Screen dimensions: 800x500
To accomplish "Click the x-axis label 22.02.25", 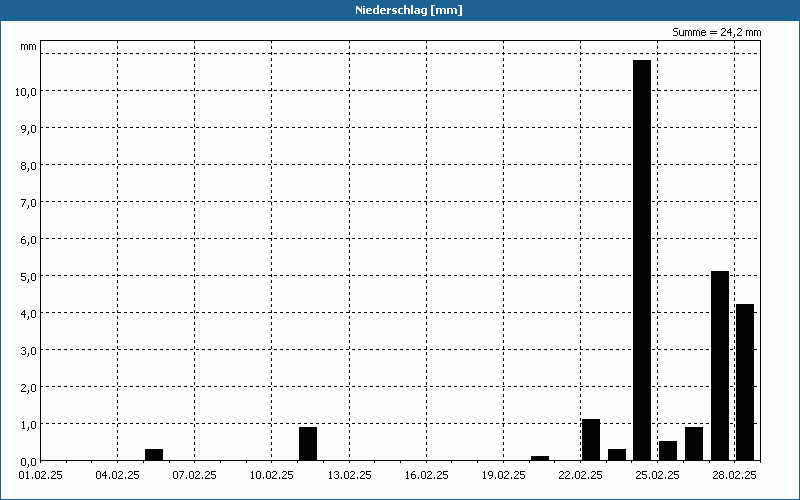I will click(581, 476).
